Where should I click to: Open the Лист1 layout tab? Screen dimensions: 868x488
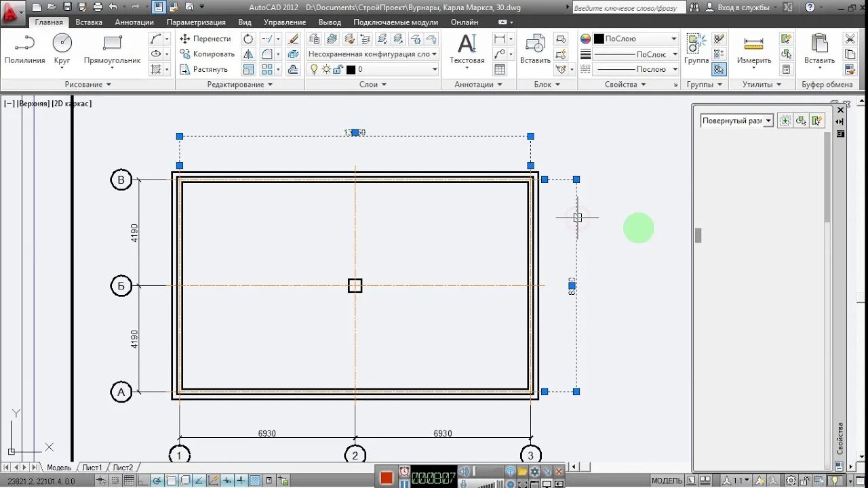[x=92, y=468]
